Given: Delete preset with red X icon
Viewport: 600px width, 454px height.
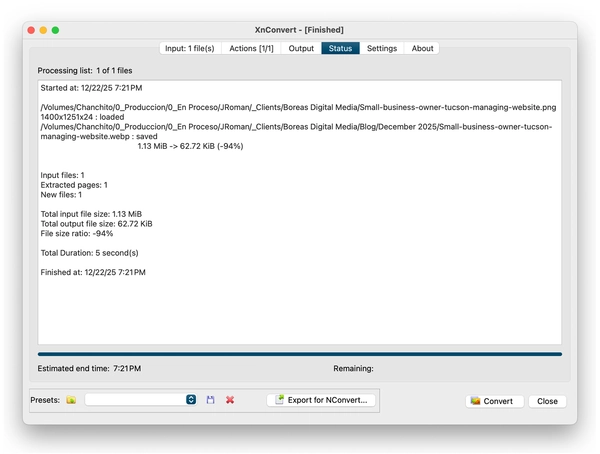Looking at the screenshot, I should click(230, 400).
